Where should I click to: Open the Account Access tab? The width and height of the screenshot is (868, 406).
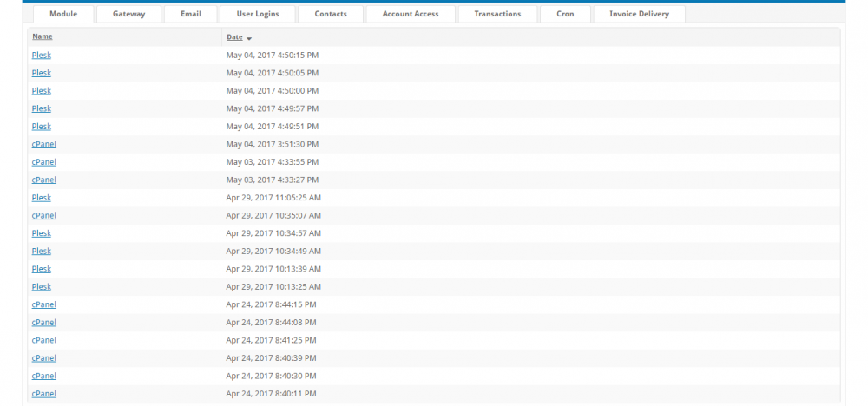coord(411,14)
